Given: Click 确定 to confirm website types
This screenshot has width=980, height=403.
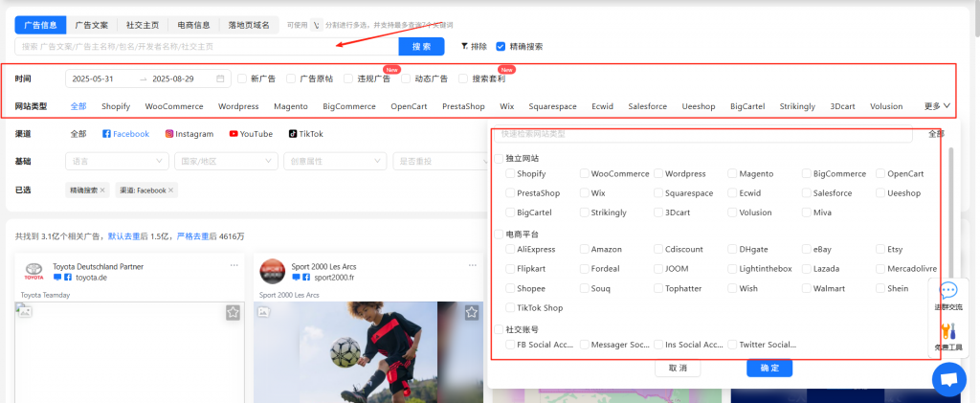Looking at the screenshot, I should 769,368.
